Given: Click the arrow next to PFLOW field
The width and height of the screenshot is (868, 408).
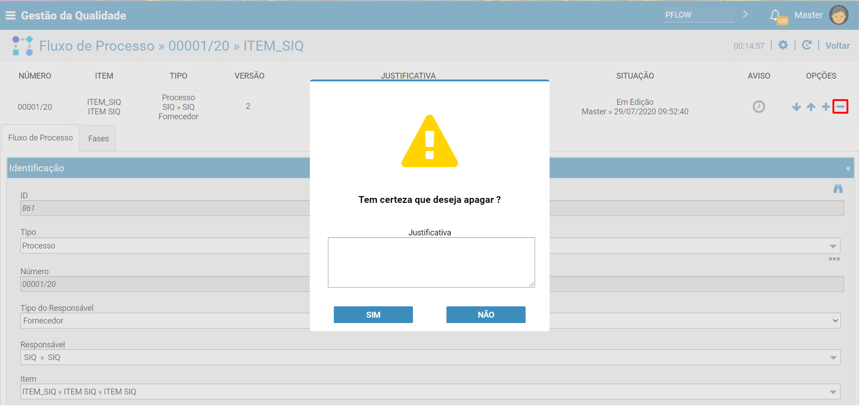Looking at the screenshot, I should click(745, 14).
